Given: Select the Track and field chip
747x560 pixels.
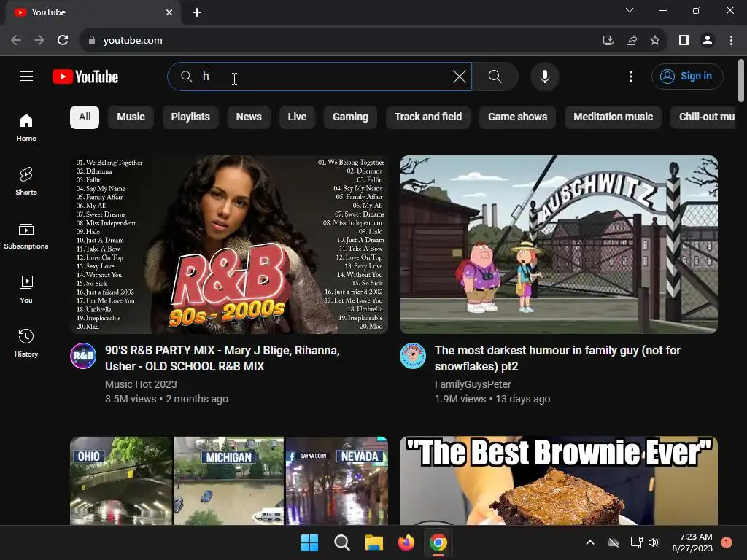Looking at the screenshot, I should [427, 117].
